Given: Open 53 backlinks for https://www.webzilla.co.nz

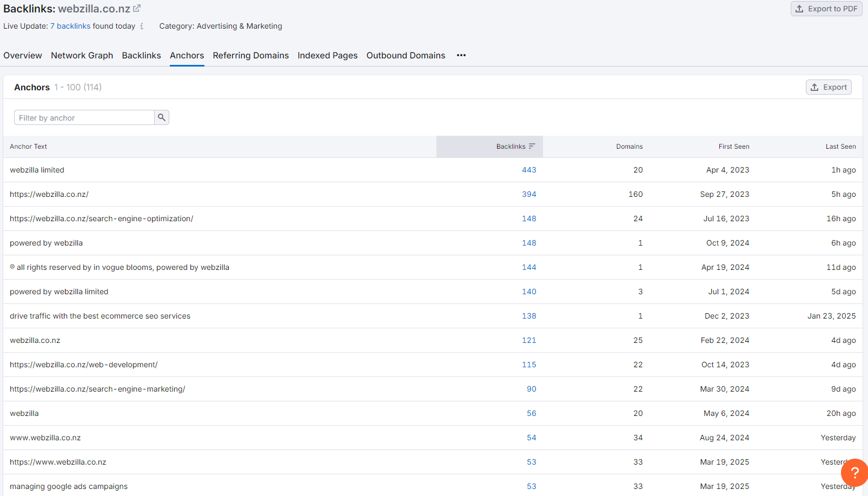Looking at the screenshot, I should pyautogui.click(x=532, y=462).
